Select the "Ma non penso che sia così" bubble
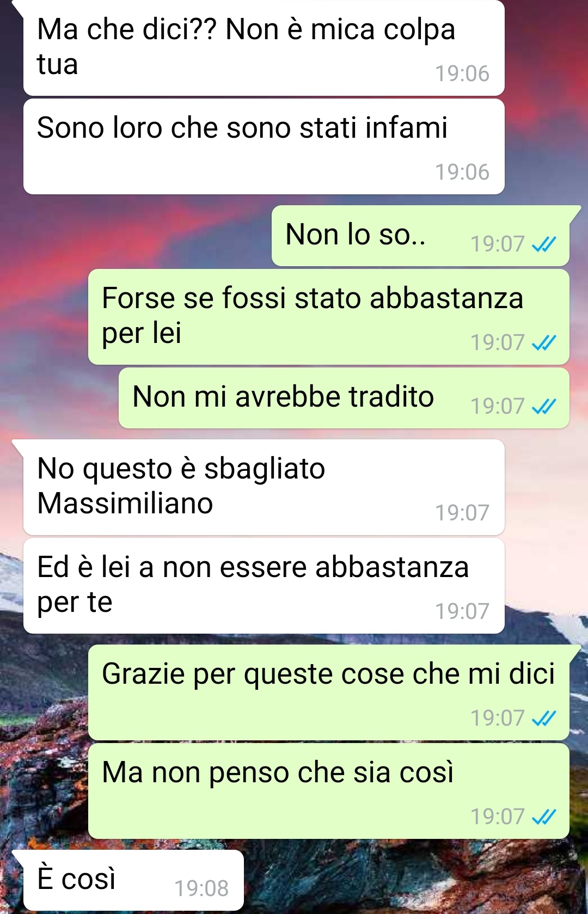This screenshot has width=588, height=914. coord(328,791)
